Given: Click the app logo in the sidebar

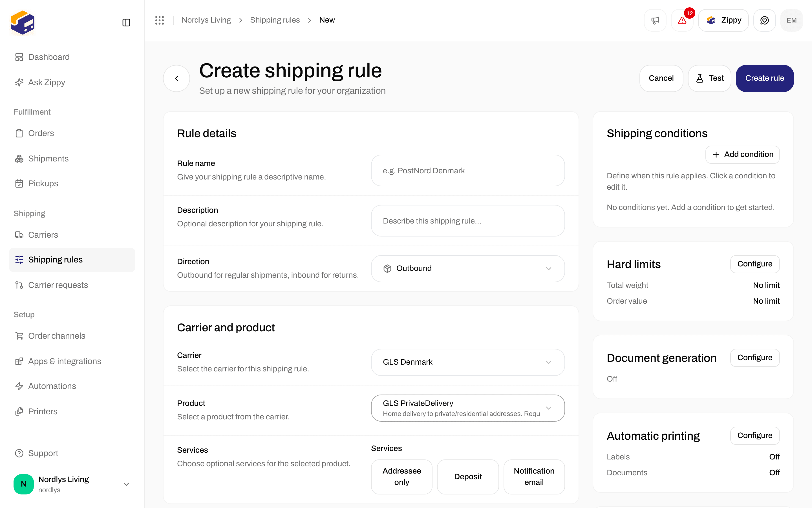Looking at the screenshot, I should point(23,23).
